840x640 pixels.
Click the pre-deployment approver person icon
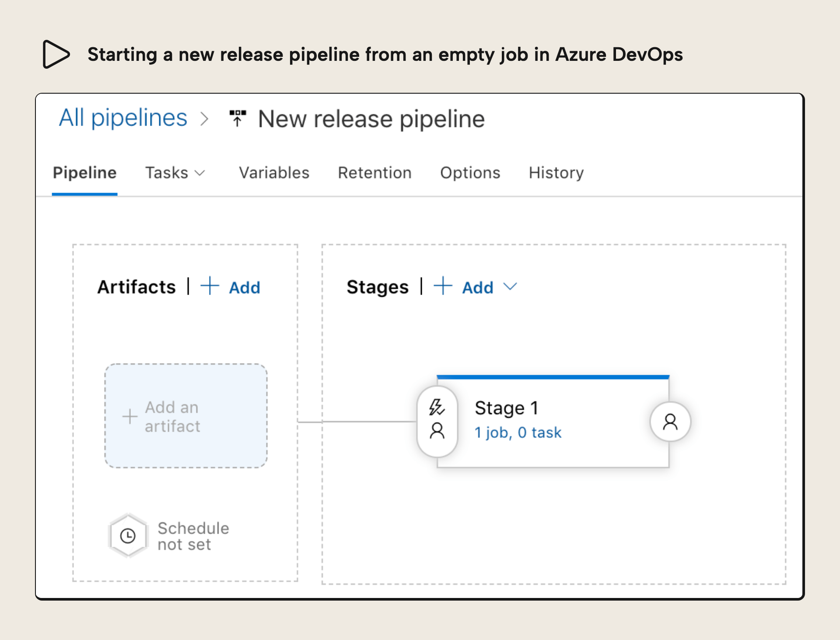pyautogui.click(x=437, y=431)
